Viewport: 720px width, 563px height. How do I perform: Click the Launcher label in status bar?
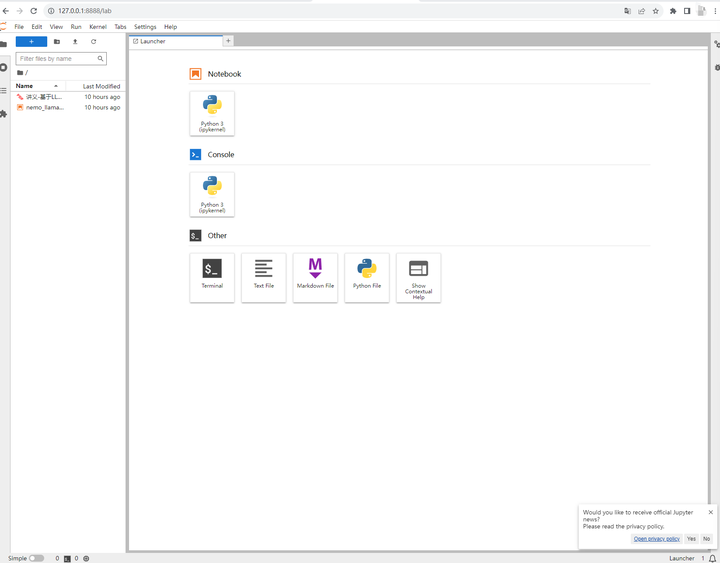[x=681, y=558]
